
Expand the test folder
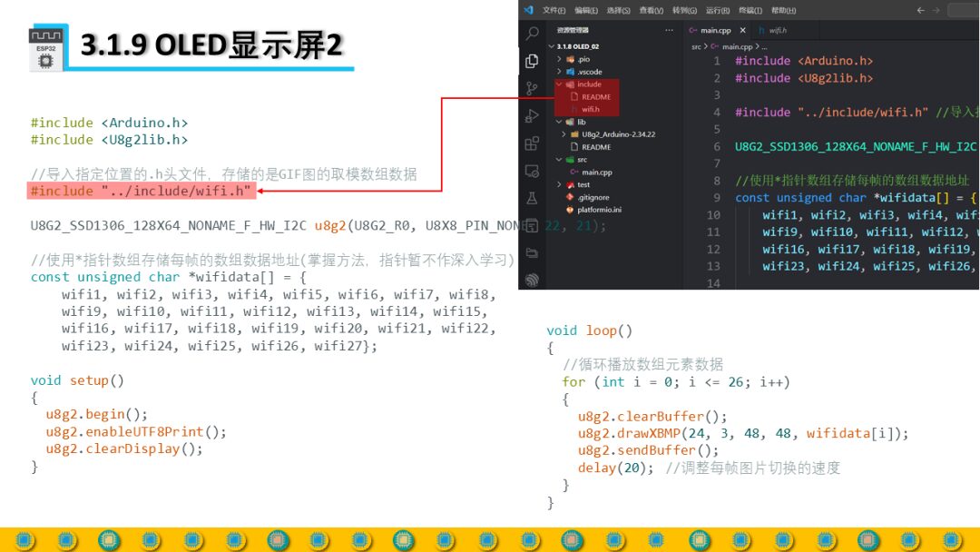click(x=559, y=184)
